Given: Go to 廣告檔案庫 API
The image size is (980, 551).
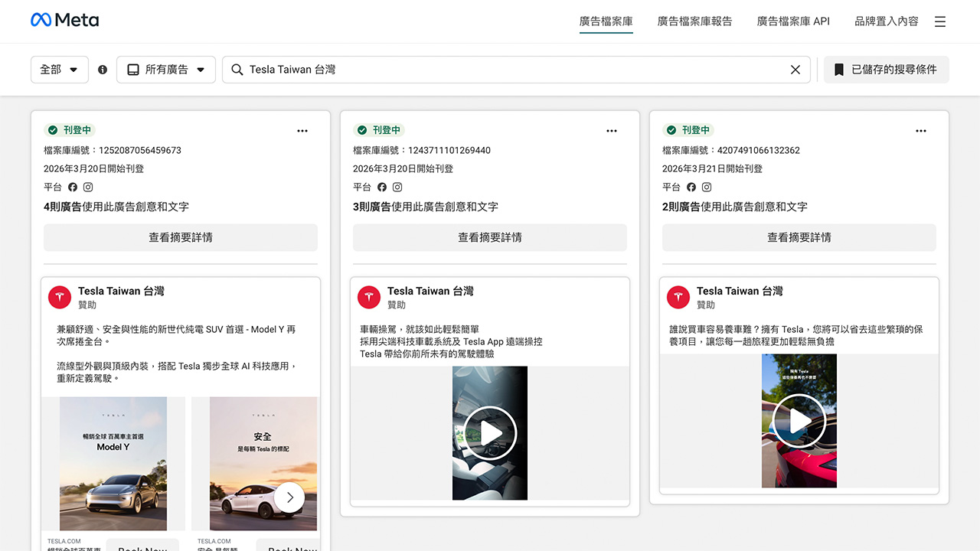Looking at the screenshot, I should [793, 21].
